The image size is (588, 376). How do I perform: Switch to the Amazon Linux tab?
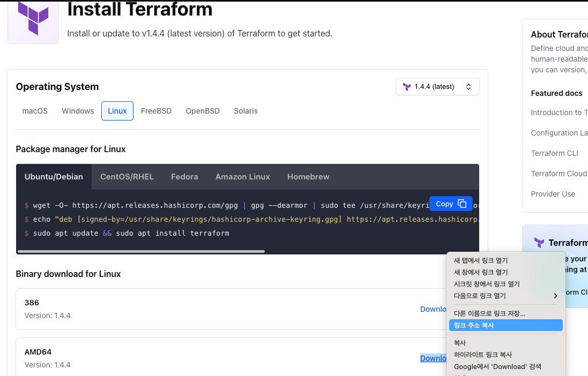coord(243,177)
